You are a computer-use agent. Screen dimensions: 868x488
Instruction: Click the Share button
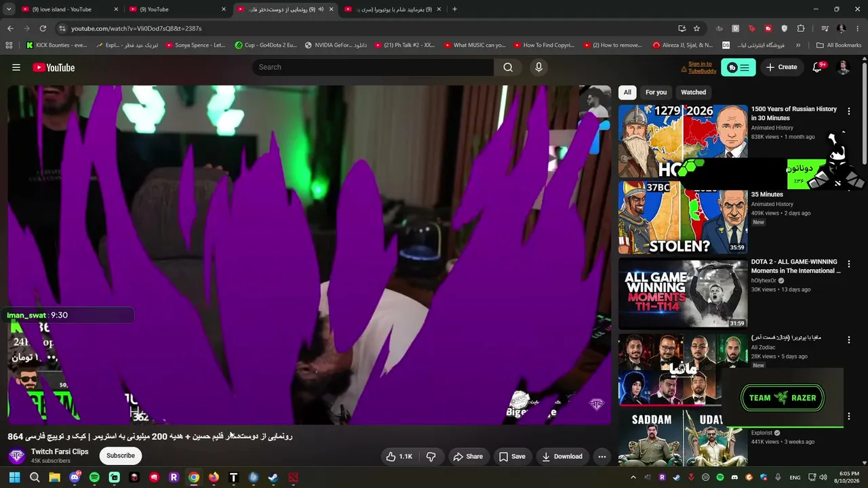pyautogui.click(x=468, y=457)
